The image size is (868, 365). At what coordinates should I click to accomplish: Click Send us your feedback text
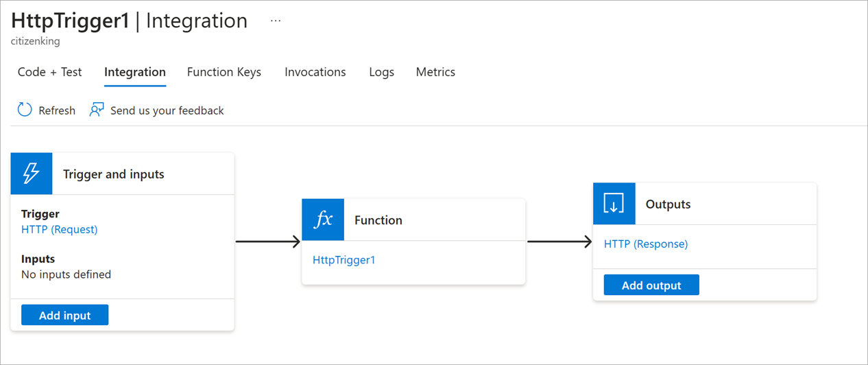click(x=167, y=110)
